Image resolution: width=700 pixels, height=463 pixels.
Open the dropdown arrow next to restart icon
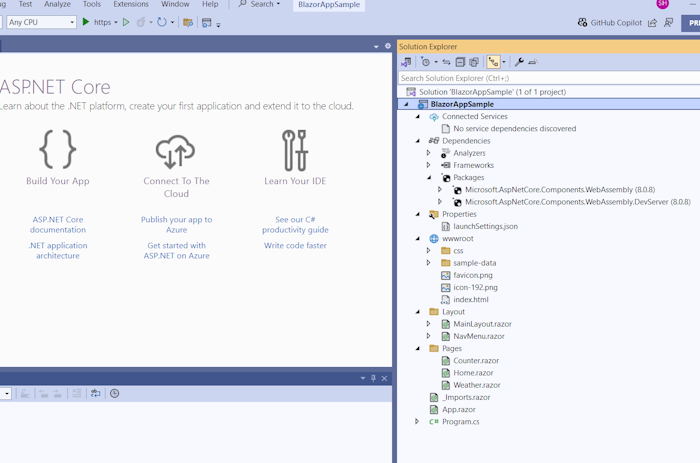coord(172,22)
